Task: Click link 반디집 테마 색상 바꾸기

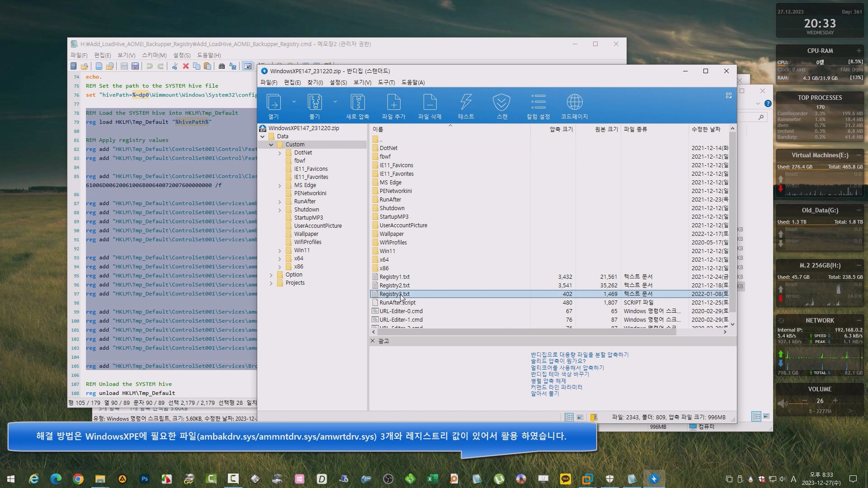Action: pyautogui.click(x=560, y=374)
